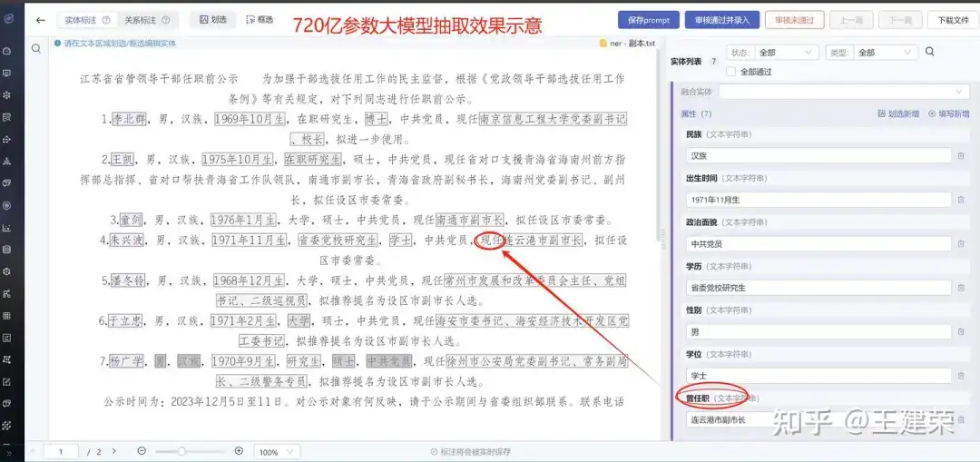Switch to the 关系标注 tab
Screen dimensions: 980x462
147,20
